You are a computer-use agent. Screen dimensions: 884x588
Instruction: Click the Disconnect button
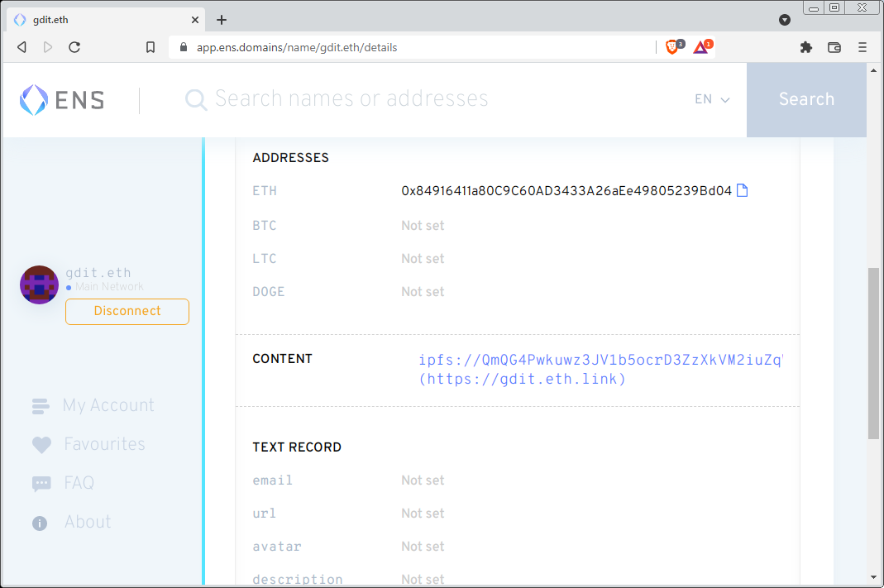click(127, 311)
